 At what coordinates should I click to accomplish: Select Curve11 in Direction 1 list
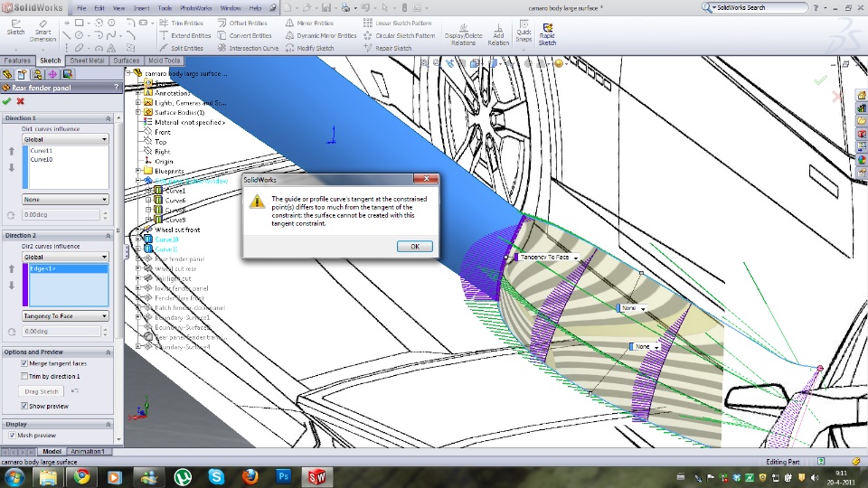(x=42, y=151)
